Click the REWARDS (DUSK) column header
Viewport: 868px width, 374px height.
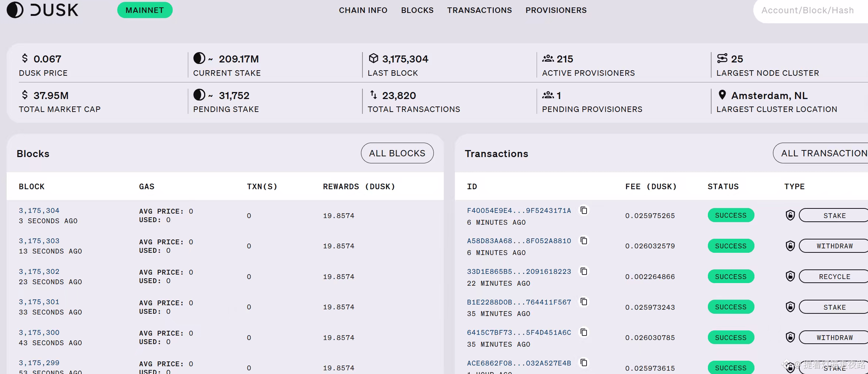coord(359,187)
